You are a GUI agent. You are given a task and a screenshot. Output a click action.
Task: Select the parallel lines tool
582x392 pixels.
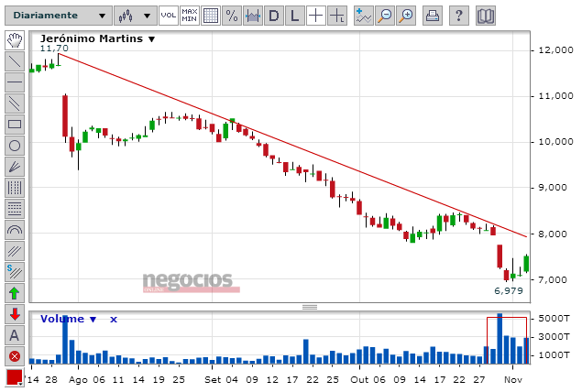(15, 103)
